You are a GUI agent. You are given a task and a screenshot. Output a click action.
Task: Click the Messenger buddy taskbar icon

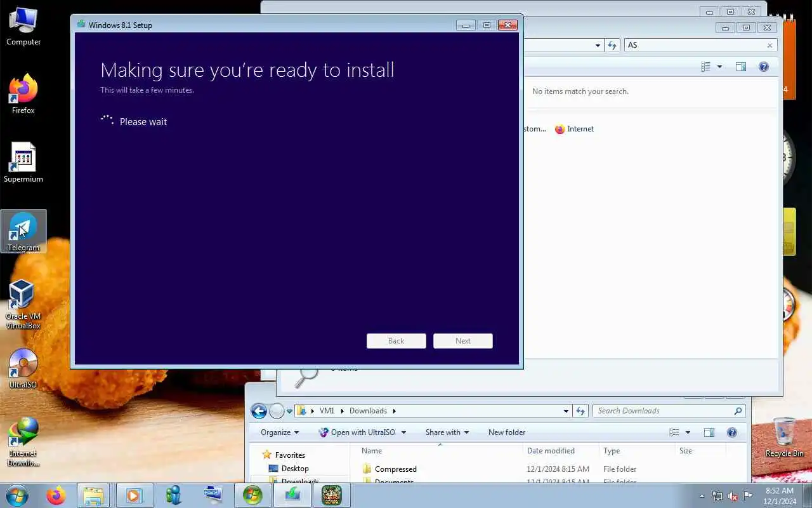174,495
